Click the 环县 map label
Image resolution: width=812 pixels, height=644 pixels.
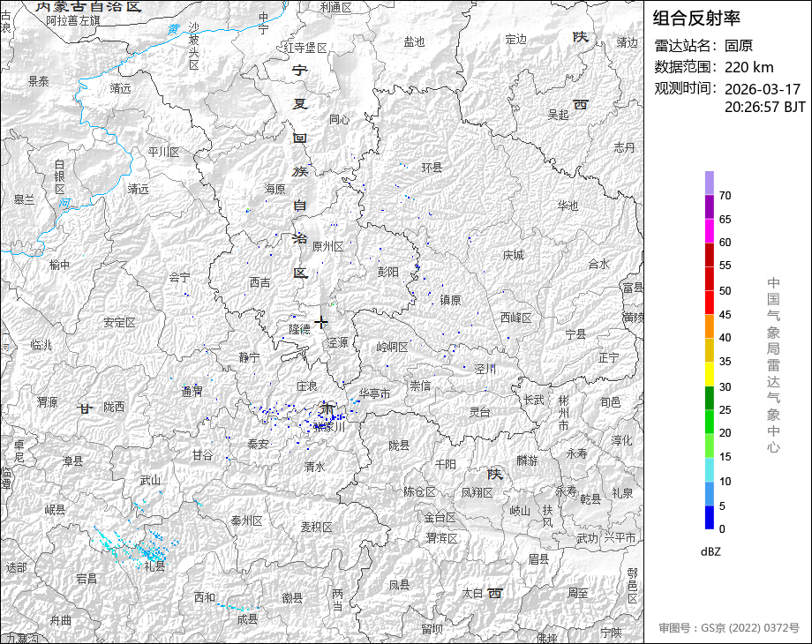tap(432, 168)
